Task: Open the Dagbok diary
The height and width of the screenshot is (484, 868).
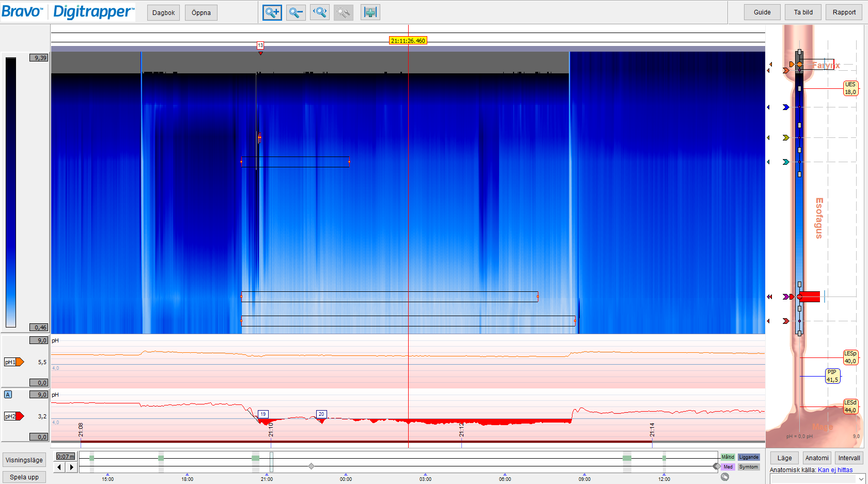Action: (x=164, y=13)
